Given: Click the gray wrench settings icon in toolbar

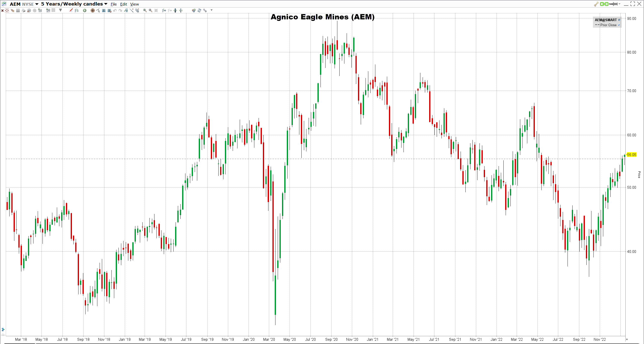Looking at the screenshot, I should 205,10.
